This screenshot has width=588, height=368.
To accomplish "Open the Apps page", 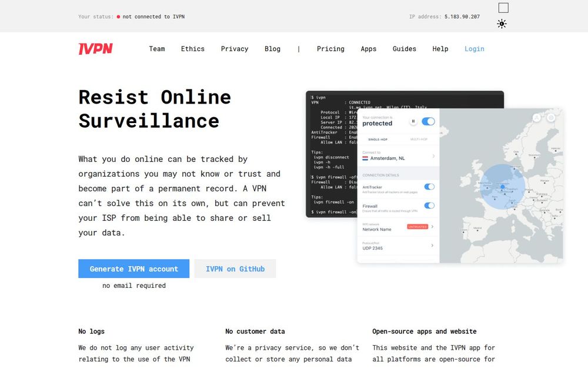I will [368, 49].
